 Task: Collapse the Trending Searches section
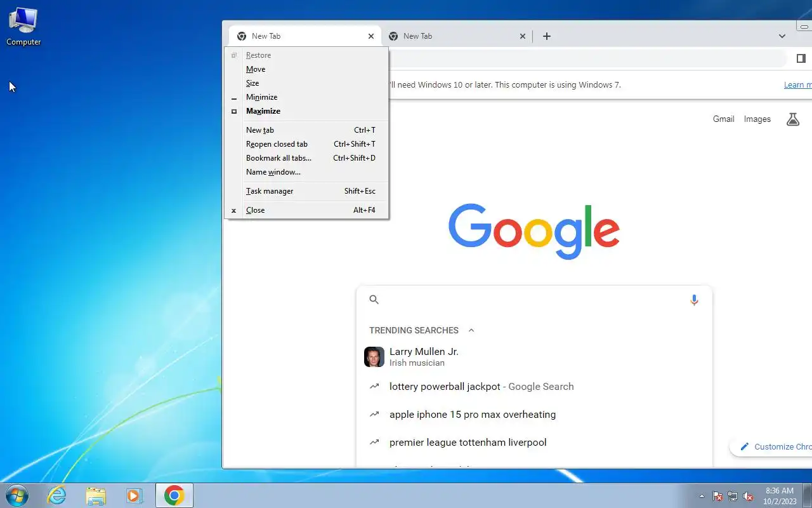point(471,330)
